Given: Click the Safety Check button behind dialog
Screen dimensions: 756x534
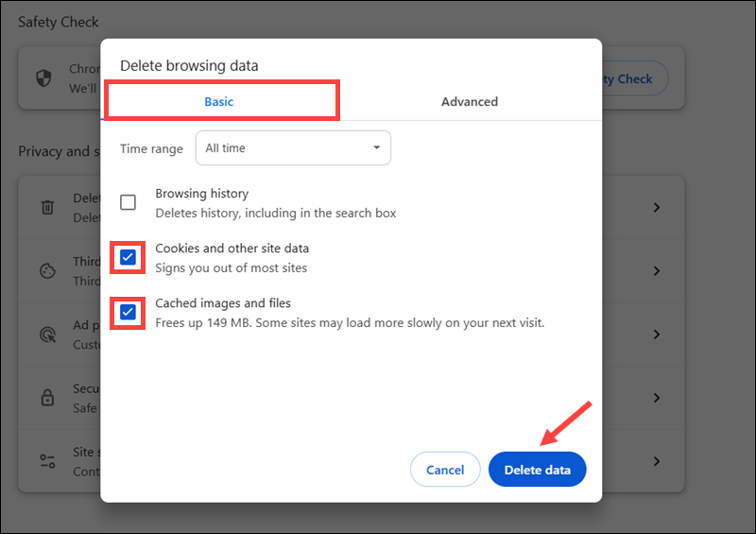Looking at the screenshot, I should (x=634, y=78).
